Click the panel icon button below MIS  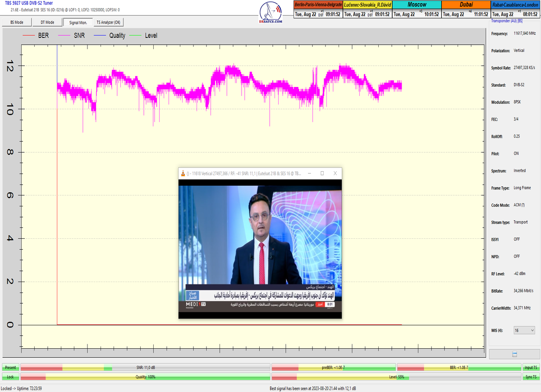514,355
